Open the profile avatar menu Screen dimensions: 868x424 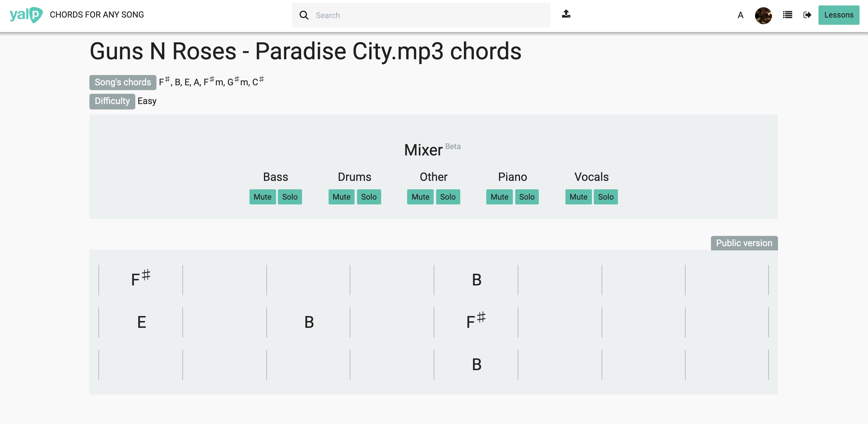[x=764, y=15]
